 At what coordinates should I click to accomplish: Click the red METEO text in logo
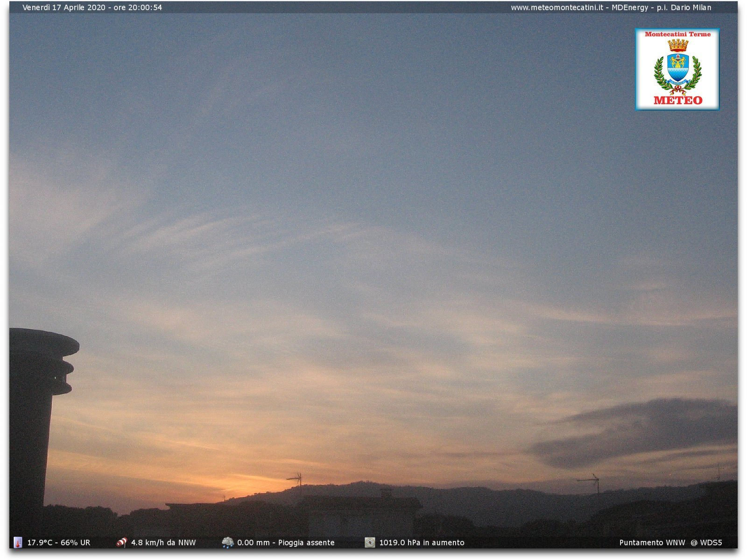677,100
